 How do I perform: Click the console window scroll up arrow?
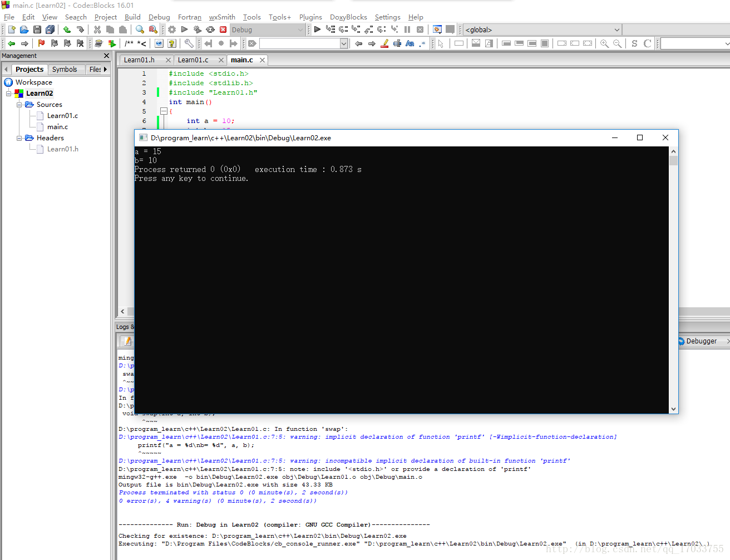[x=673, y=151]
